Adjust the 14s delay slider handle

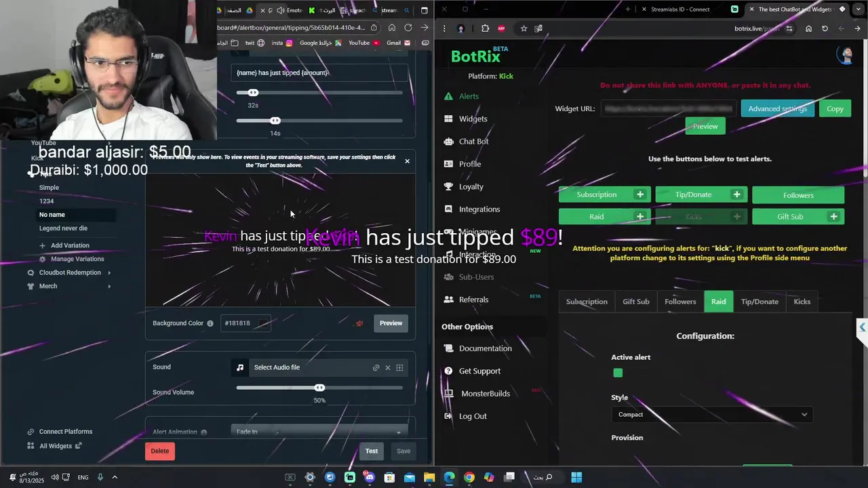275,121
